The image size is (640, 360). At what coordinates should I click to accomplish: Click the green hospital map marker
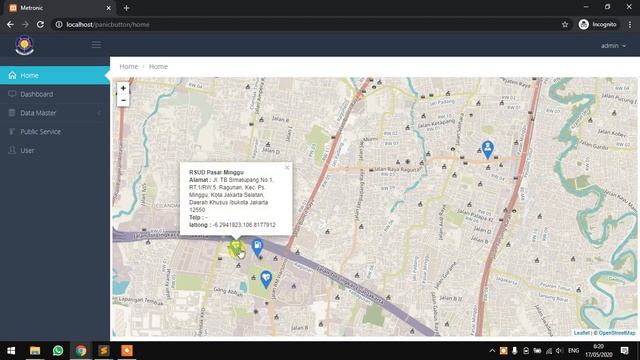pos(236,248)
